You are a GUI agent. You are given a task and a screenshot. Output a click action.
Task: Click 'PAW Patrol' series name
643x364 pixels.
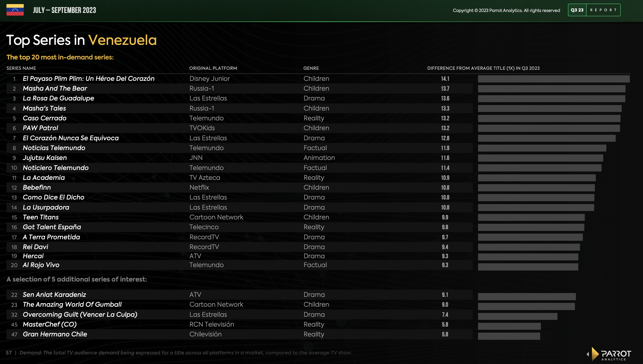click(41, 128)
